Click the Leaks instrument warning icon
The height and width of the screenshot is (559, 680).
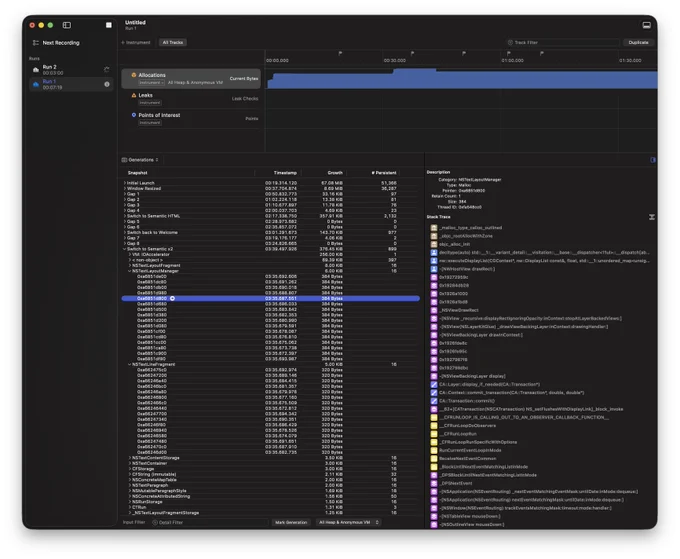(x=134, y=95)
